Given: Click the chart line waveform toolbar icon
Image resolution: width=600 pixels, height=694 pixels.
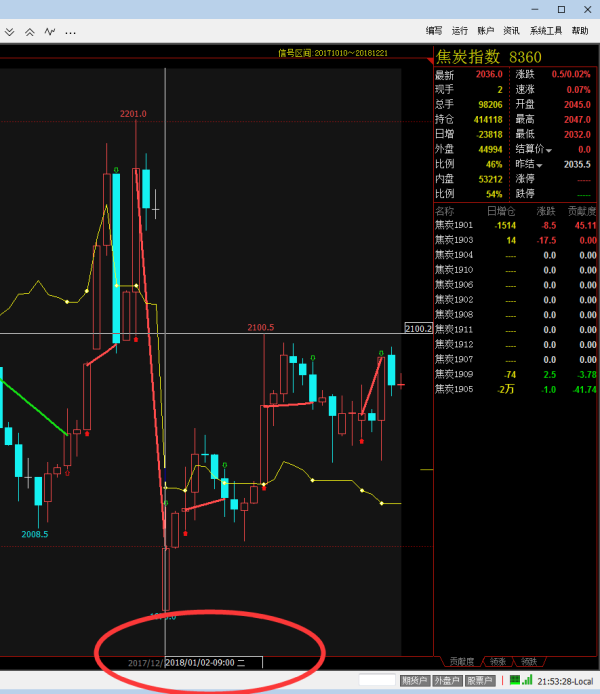Looking at the screenshot, I should click(49, 32).
